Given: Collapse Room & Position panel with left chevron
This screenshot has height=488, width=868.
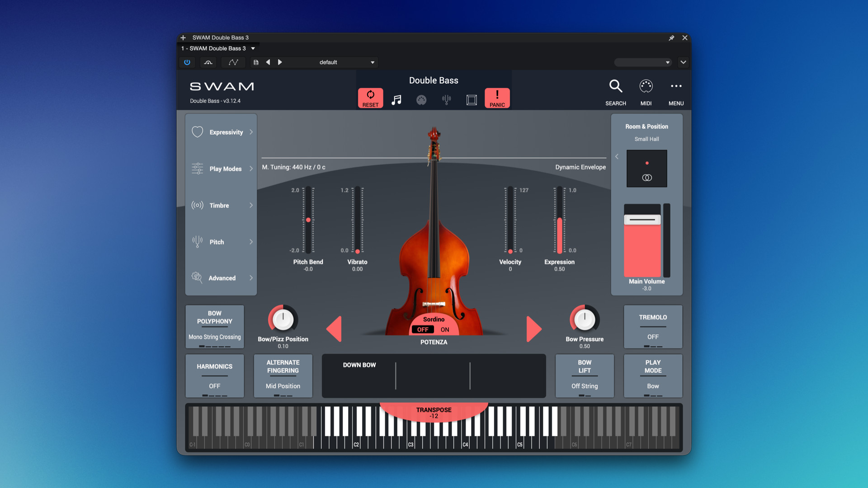Looking at the screenshot, I should (617, 156).
